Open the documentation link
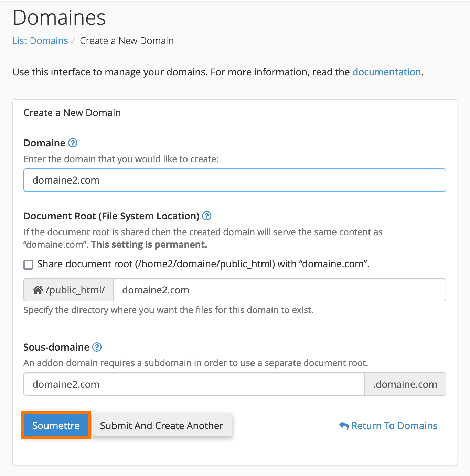 click(387, 72)
